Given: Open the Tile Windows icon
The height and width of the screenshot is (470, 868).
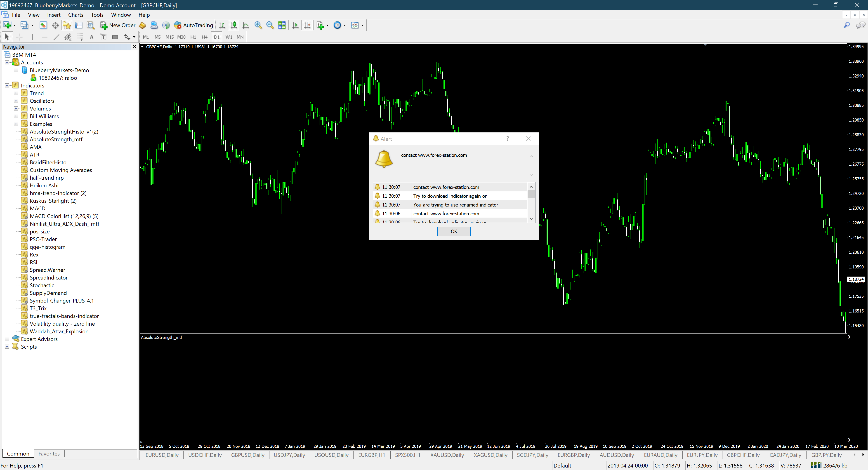Looking at the screenshot, I should 282,25.
